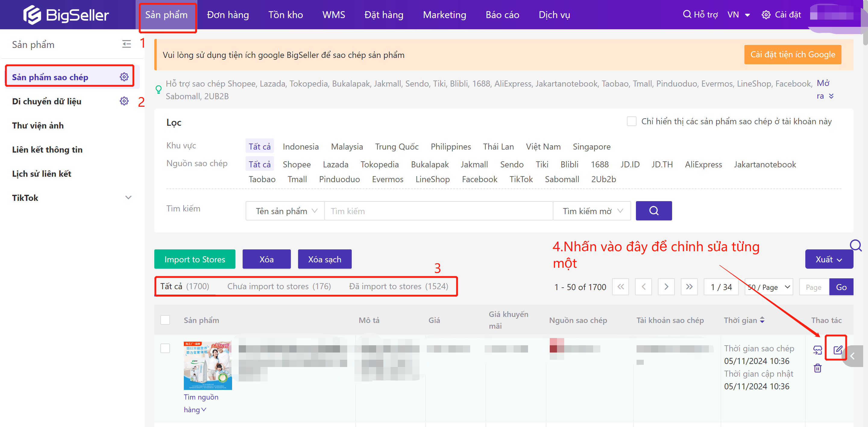The height and width of the screenshot is (427, 868).
Task: Go to first page of results
Action: click(x=620, y=287)
